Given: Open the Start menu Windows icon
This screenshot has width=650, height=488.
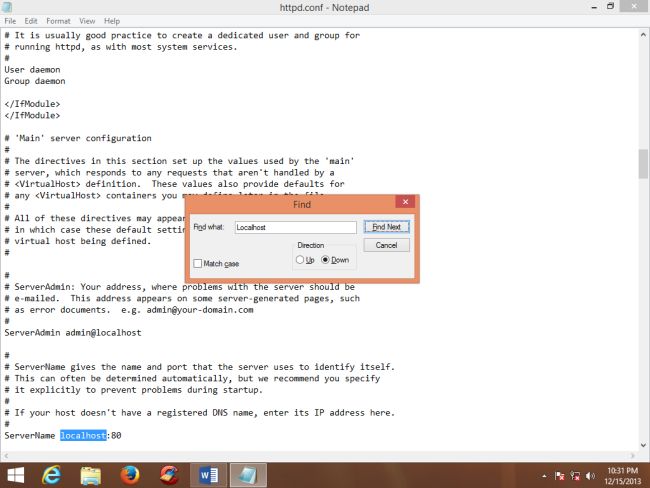Looking at the screenshot, I should point(16,475).
